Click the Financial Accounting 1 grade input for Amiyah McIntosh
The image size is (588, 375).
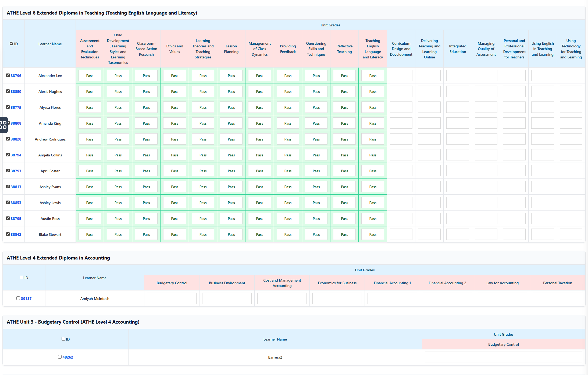pos(392,298)
